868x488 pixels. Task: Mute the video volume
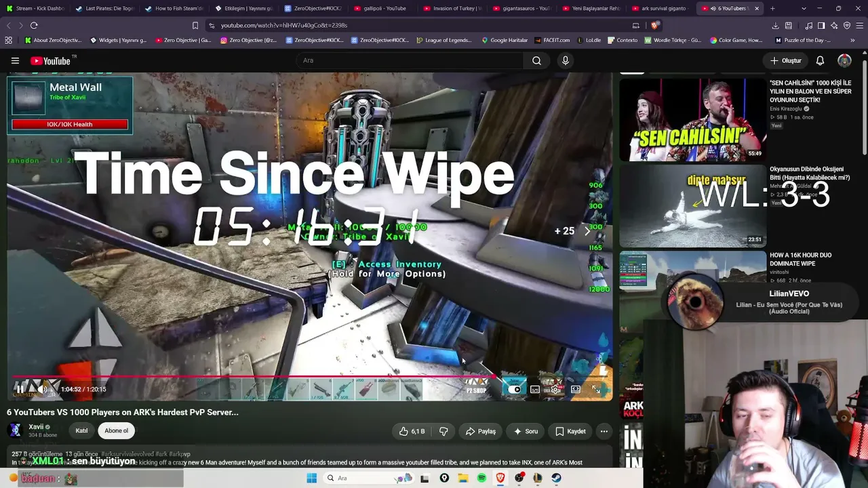click(42, 389)
